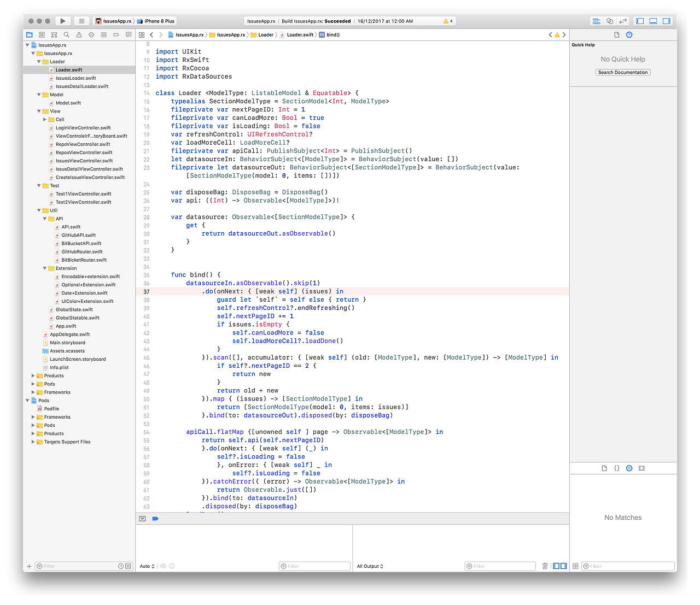Open the Code Snippet library
This screenshot has height=605, width=700.
pyautogui.click(x=617, y=468)
